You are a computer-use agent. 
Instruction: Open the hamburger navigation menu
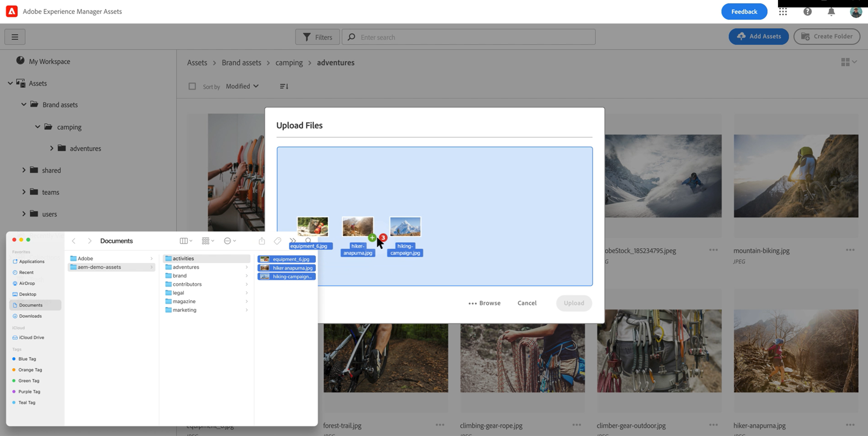(15, 37)
